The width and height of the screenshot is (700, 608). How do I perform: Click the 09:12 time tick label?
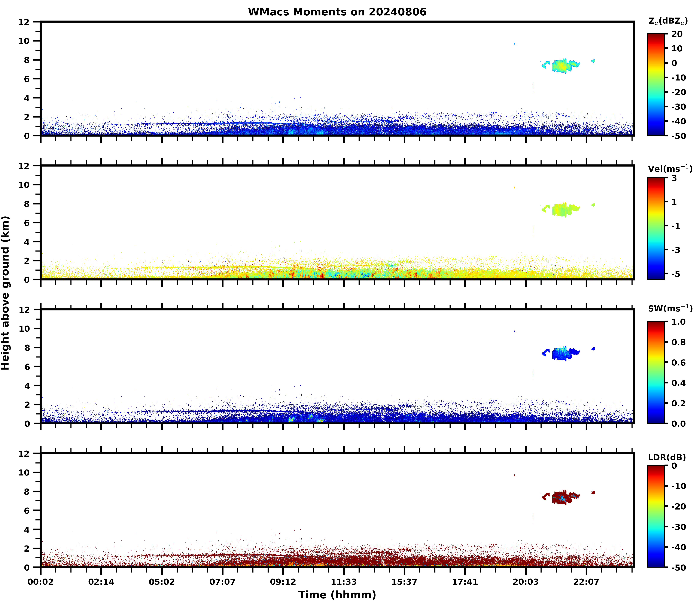[283, 582]
